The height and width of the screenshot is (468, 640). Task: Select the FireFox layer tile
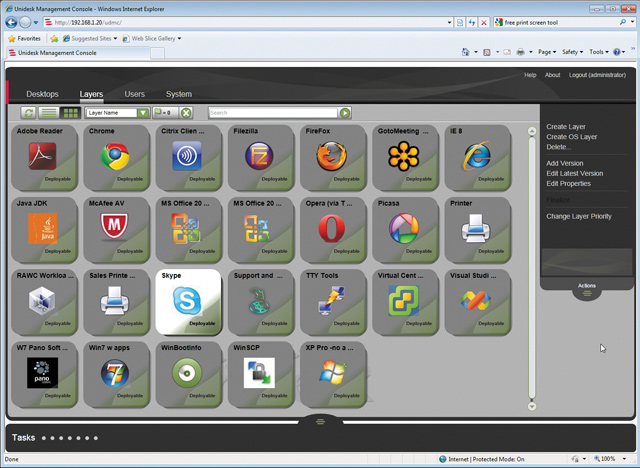click(333, 157)
